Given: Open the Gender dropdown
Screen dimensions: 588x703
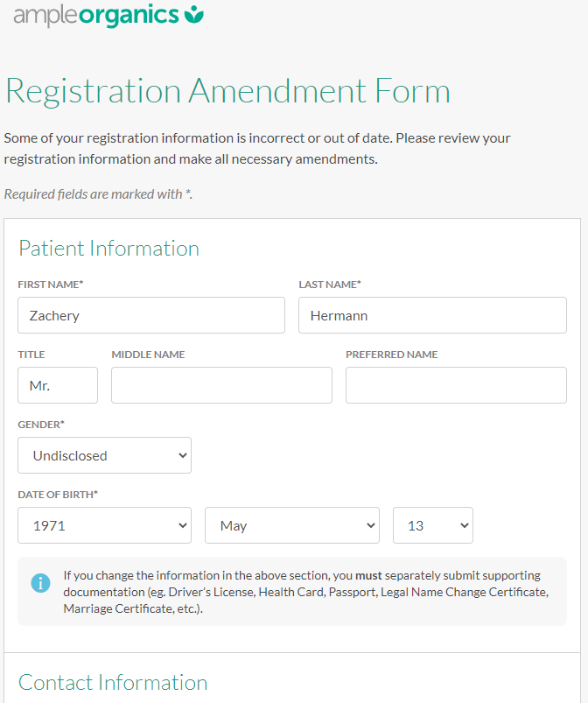Looking at the screenshot, I should click(104, 455).
